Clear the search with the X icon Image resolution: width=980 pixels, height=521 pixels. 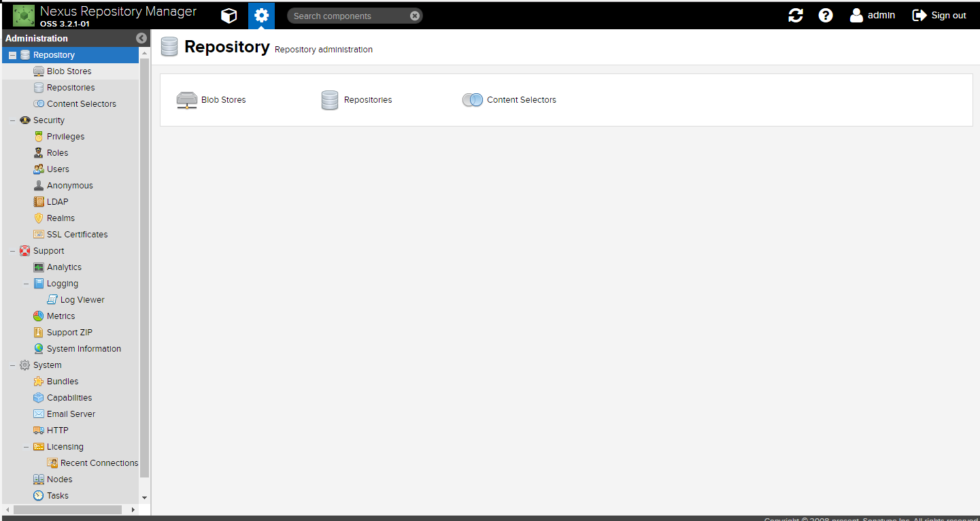pyautogui.click(x=415, y=16)
